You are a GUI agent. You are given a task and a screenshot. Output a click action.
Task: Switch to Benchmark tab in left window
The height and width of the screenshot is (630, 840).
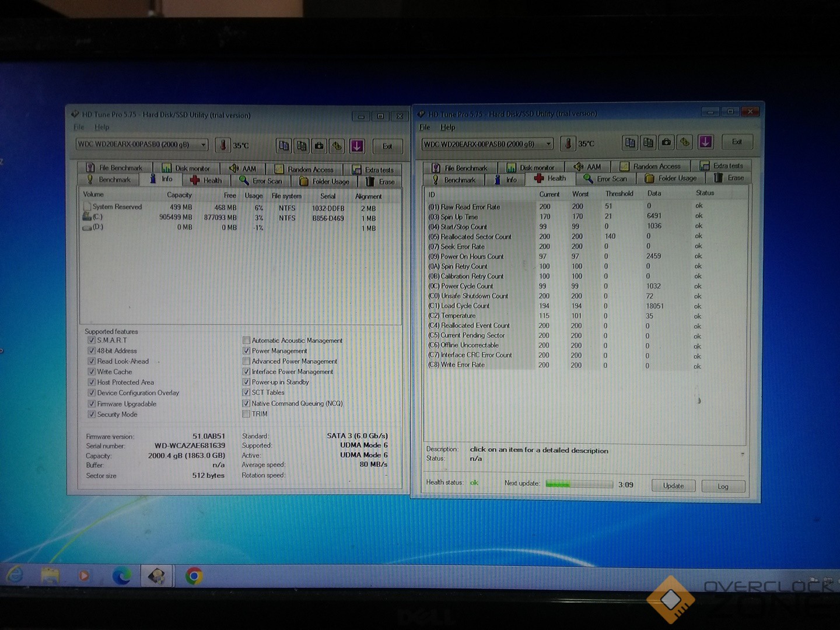[109, 180]
